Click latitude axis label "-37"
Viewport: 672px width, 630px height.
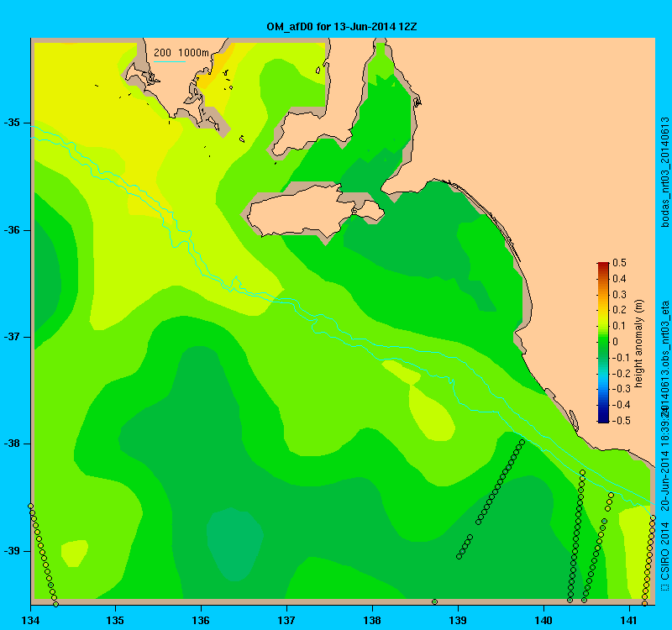(x=12, y=337)
